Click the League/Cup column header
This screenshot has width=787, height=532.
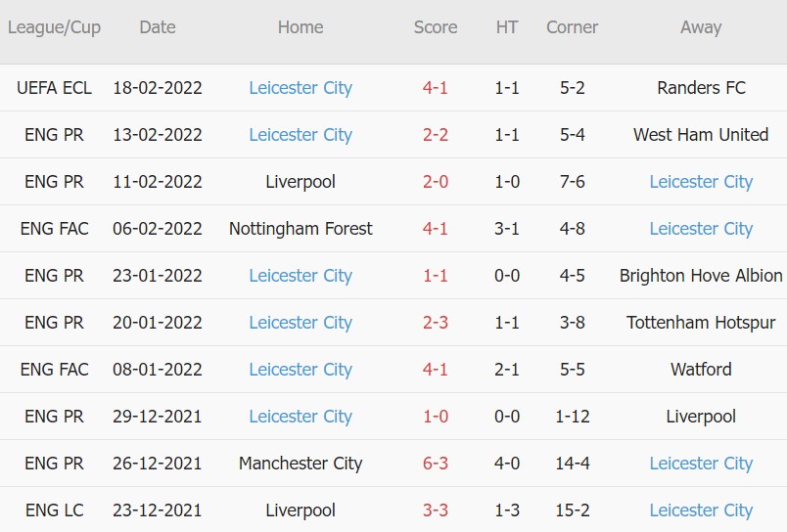(54, 27)
